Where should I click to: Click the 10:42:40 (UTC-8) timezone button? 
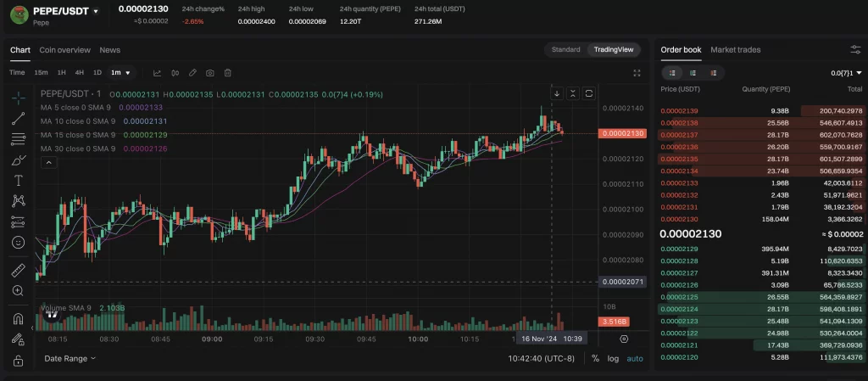(542, 358)
